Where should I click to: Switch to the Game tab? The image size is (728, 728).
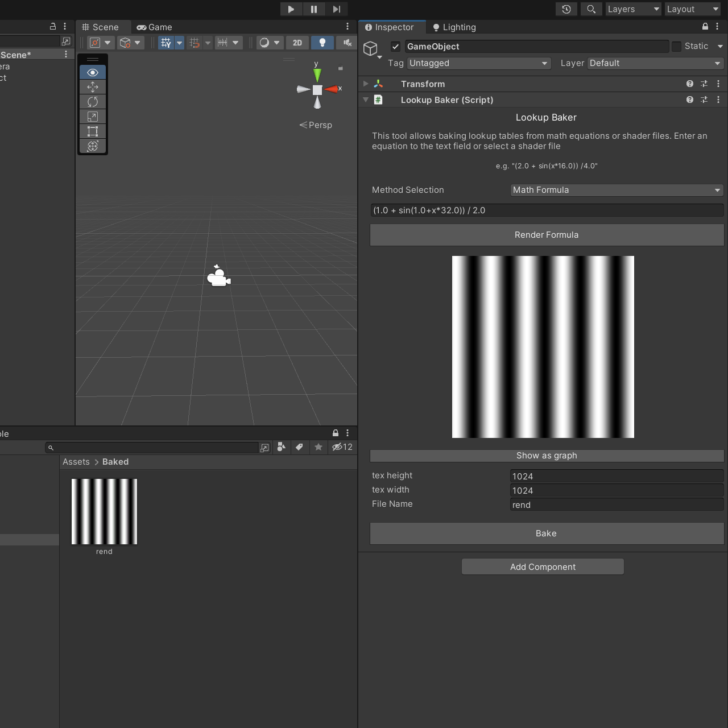point(155,27)
